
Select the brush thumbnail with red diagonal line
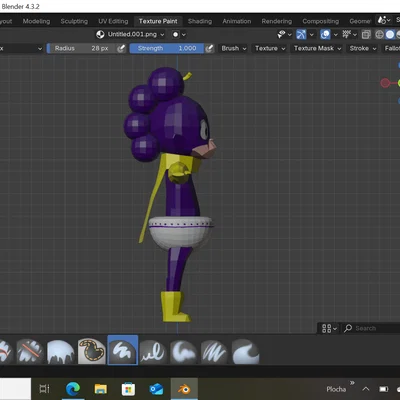tap(30, 351)
